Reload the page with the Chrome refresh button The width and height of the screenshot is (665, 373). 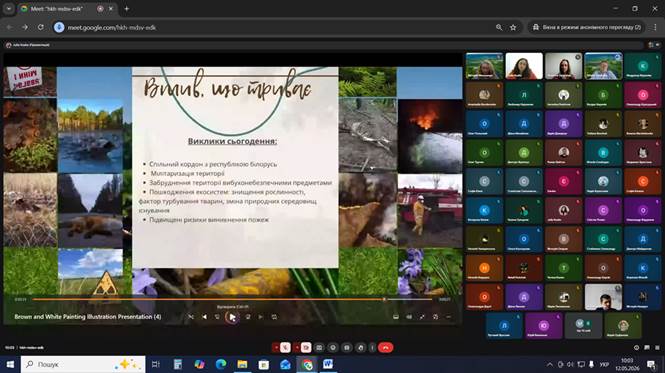[x=41, y=27]
